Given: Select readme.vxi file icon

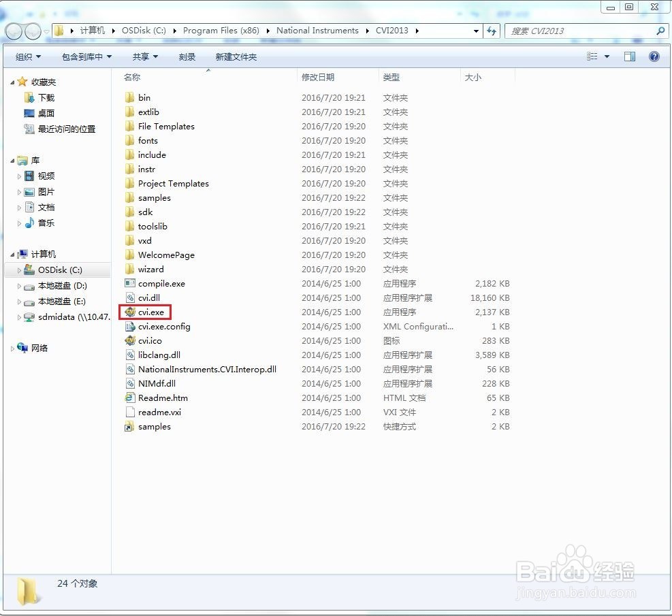Looking at the screenshot, I should (x=130, y=412).
